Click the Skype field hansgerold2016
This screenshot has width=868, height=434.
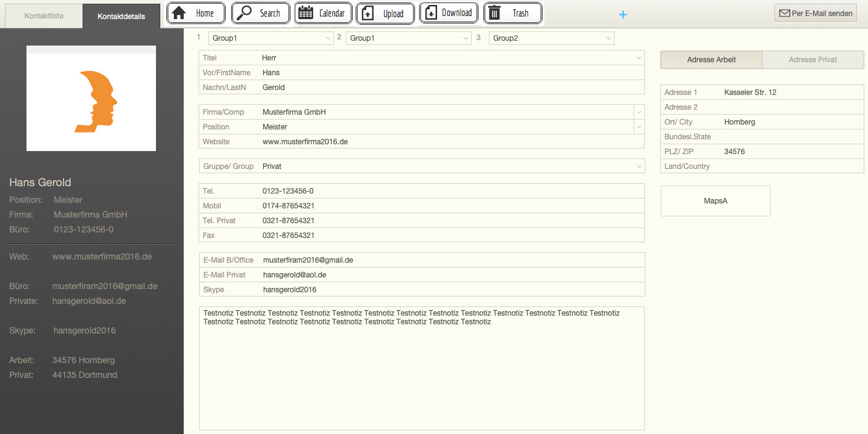point(422,290)
